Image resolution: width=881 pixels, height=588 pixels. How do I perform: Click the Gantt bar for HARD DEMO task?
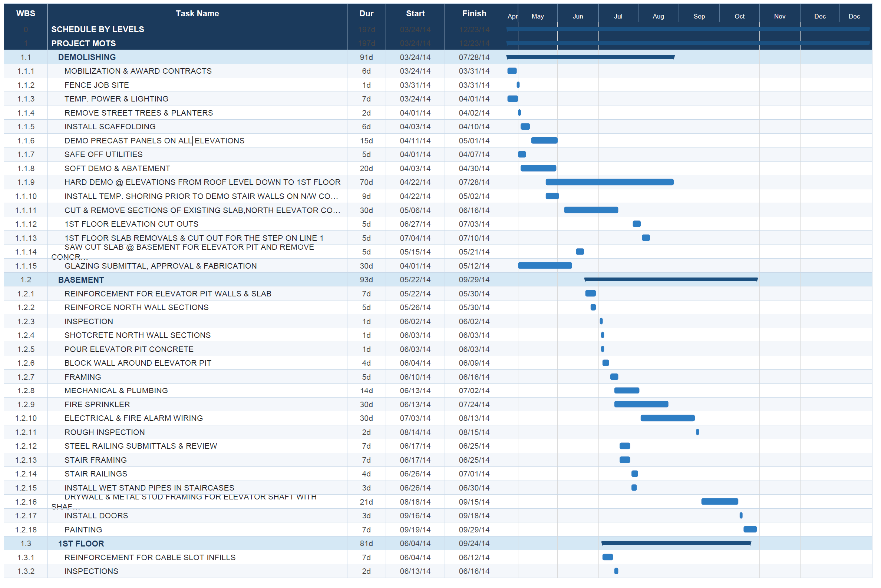(609, 182)
